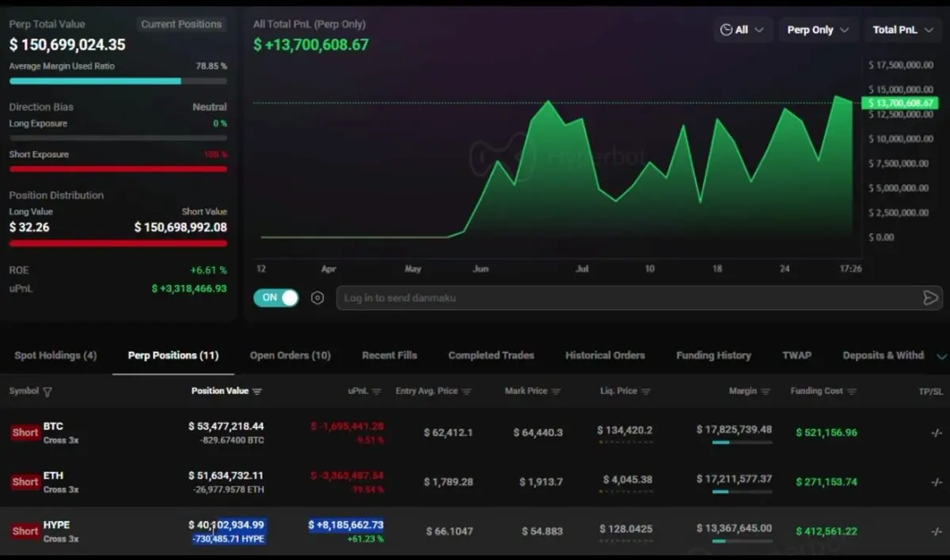Click the HYPE Short badge
The height and width of the screenshot is (560, 950).
coord(25,531)
